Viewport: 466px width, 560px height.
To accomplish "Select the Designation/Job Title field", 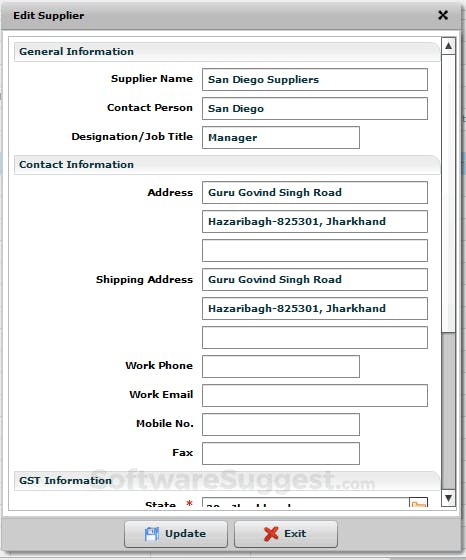I will [x=281, y=138].
